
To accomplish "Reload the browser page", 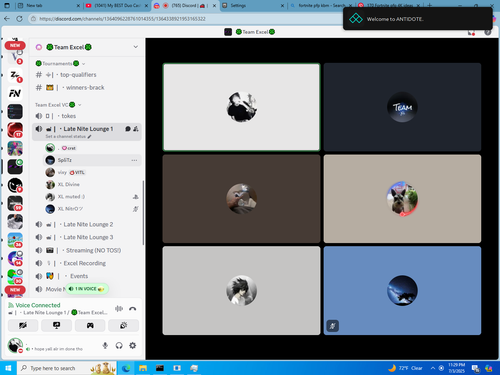I will 19,19.
